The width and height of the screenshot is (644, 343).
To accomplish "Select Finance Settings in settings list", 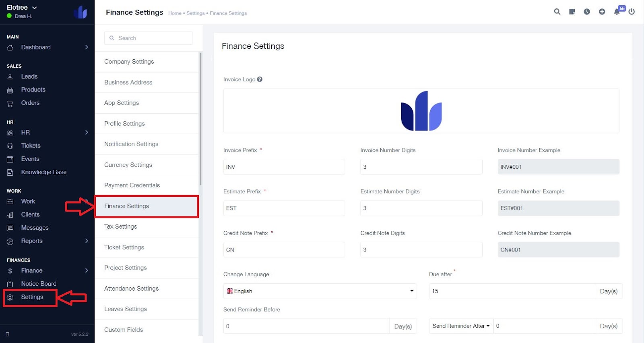I will click(x=147, y=206).
